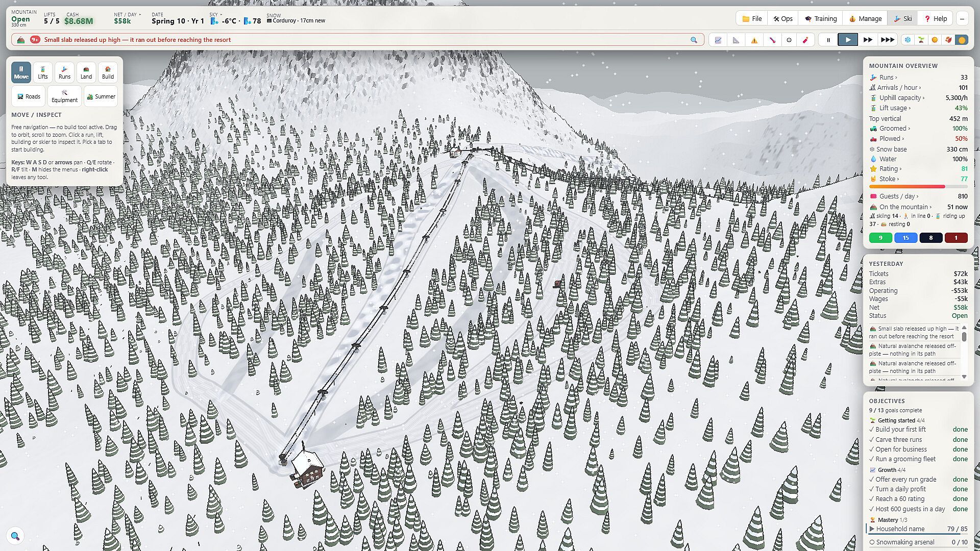The height and width of the screenshot is (551, 980).
Task: Open the Equipment tool
Action: click(x=64, y=96)
